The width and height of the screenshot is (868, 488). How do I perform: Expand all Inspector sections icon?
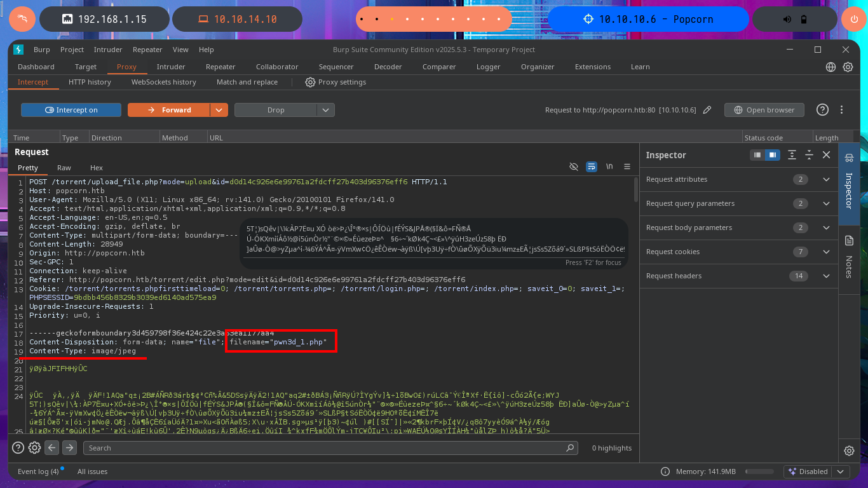coord(792,155)
